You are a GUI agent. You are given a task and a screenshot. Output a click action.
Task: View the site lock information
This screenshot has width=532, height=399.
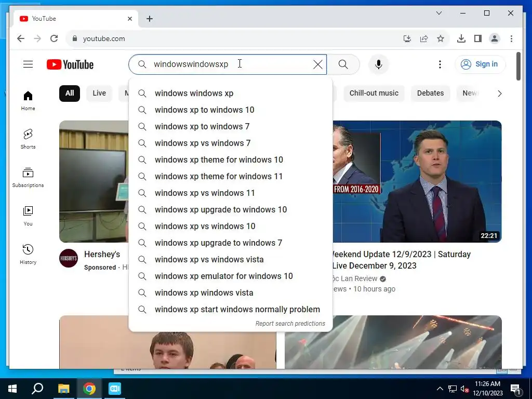click(x=75, y=38)
